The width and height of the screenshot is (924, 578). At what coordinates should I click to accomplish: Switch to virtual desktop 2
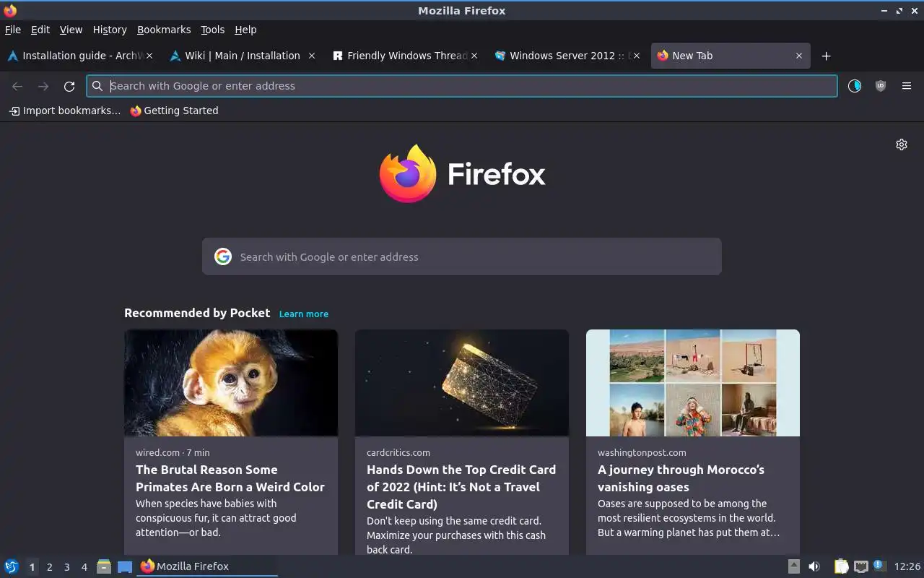click(49, 567)
